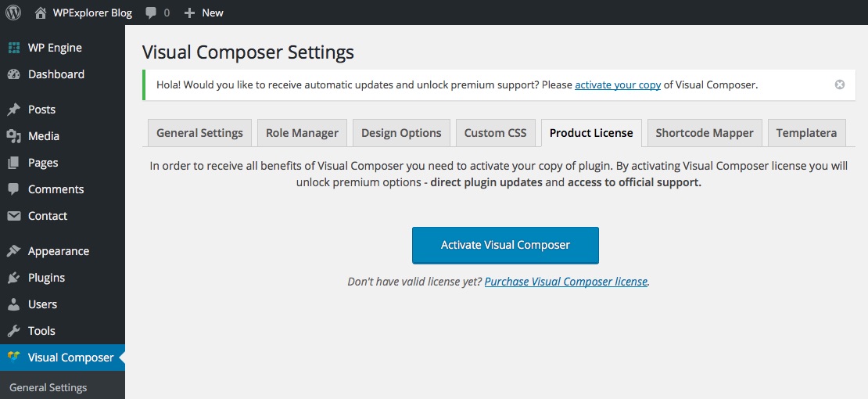Click the Comments speech bubble sidebar icon
This screenshot has width=868, height=399.
tap(14, 189)
